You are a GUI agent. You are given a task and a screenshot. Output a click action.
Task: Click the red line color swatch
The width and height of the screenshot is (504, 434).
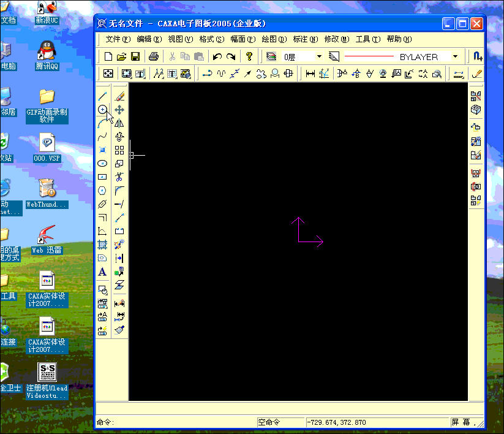click(369, 56)
